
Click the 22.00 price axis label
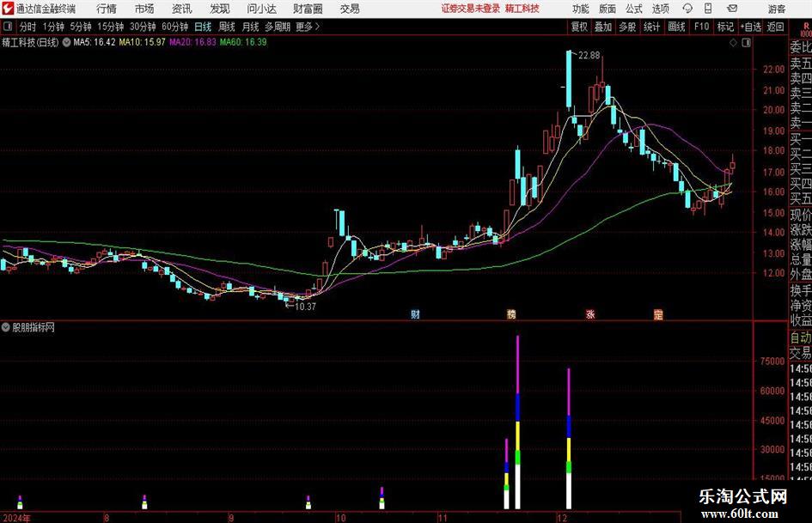click(773, 70)
